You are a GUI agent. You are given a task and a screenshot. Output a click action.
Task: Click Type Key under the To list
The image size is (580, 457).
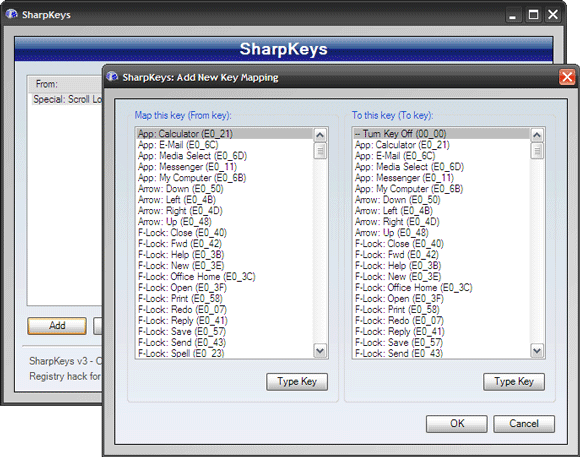[x=514, y=382]
